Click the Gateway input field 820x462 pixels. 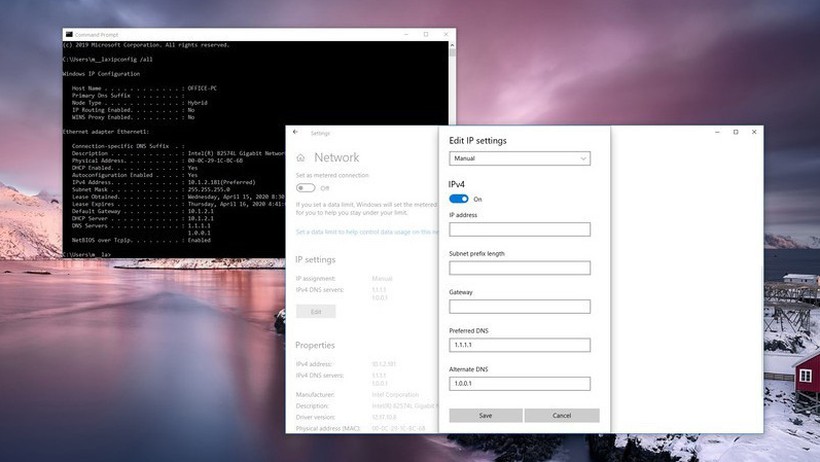519,307
